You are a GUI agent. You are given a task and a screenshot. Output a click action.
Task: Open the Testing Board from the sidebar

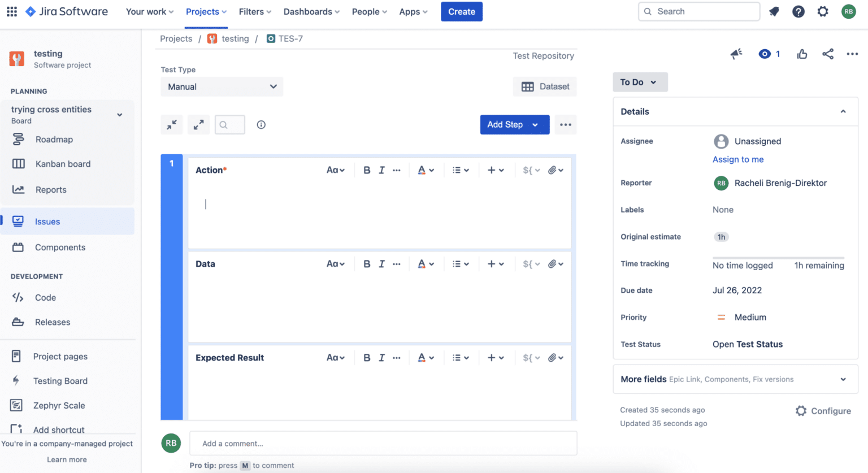click(x=60, y=381)
